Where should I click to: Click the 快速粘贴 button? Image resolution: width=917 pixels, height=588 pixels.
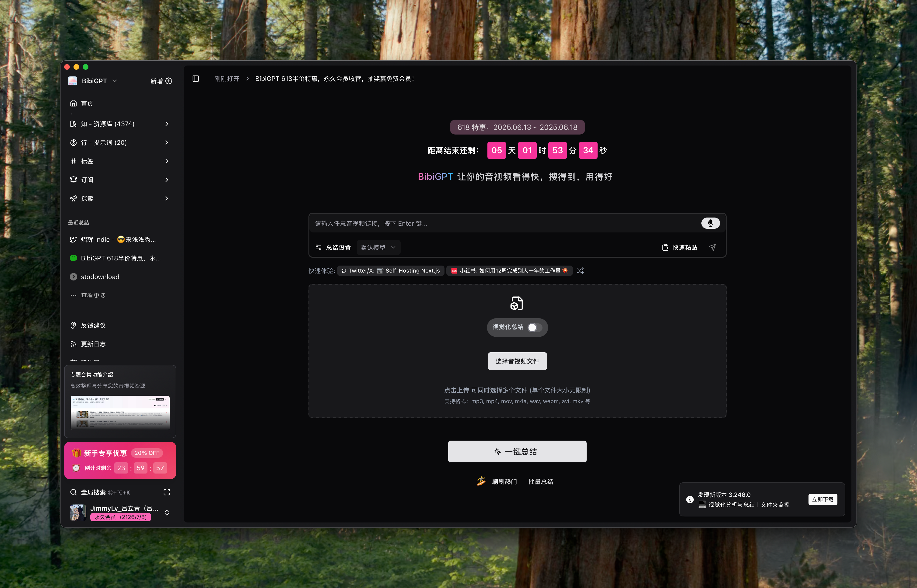679,247
